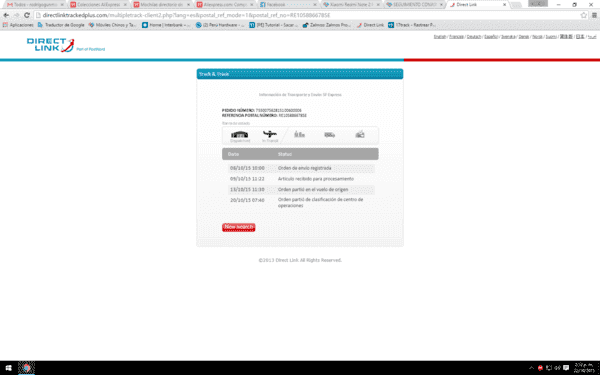
Task: Open the Aplicaciones bookmark shortcut
Action: pos(18,25)
